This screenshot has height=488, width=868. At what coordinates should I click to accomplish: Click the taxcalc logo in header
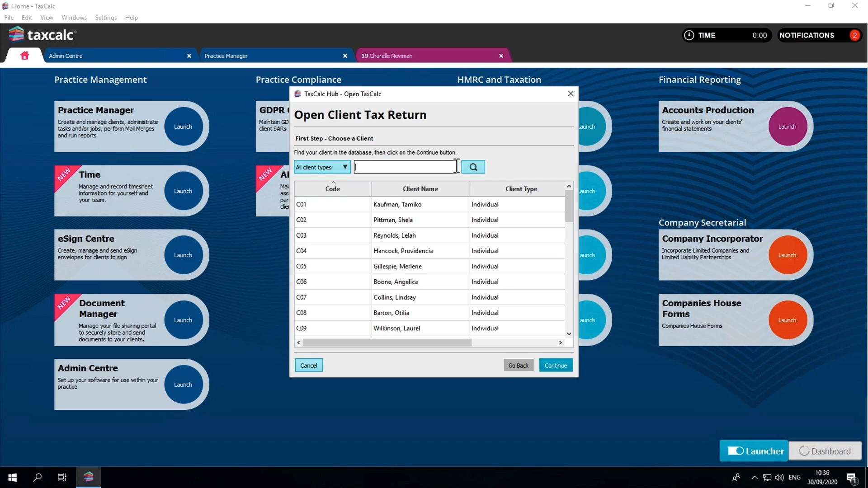coord(43,35)
